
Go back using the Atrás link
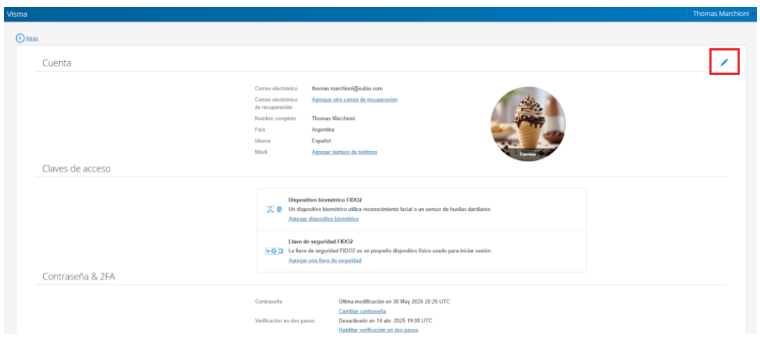(32, 38)
